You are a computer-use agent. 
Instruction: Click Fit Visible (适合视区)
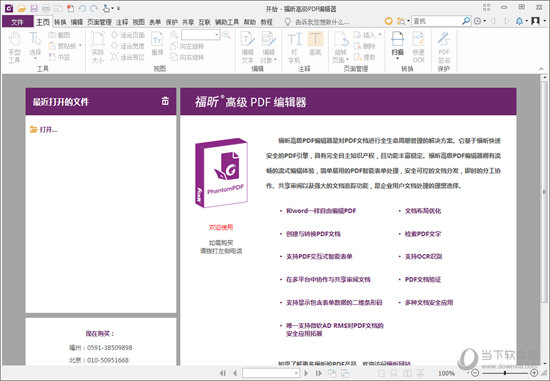click(128, 57)
